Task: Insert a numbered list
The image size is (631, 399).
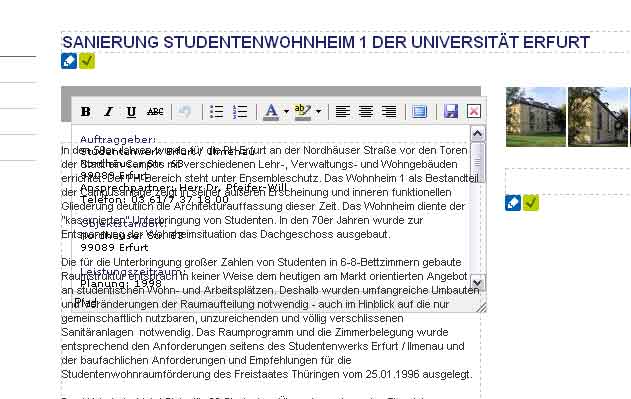Action: click(240, 112)
